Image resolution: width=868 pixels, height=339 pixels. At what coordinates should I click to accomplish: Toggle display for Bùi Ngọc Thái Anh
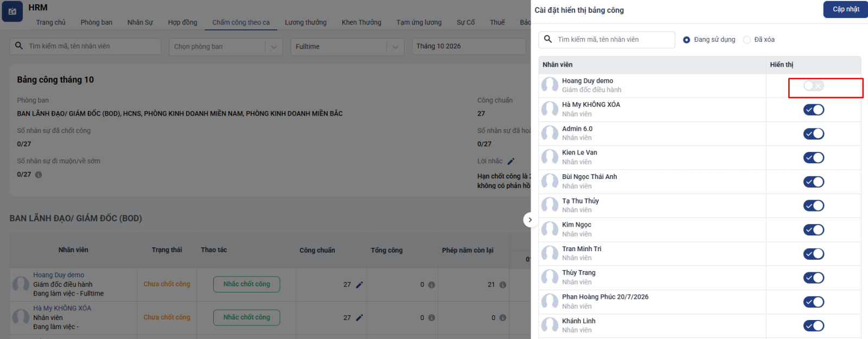click(x=814, y=182)
